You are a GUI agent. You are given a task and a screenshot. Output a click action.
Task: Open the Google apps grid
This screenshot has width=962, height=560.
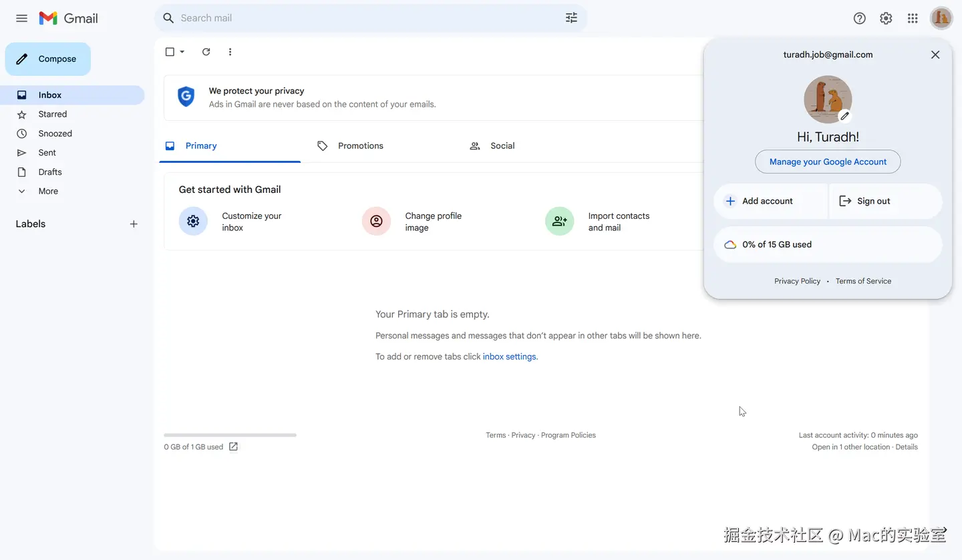coord(913,18)
